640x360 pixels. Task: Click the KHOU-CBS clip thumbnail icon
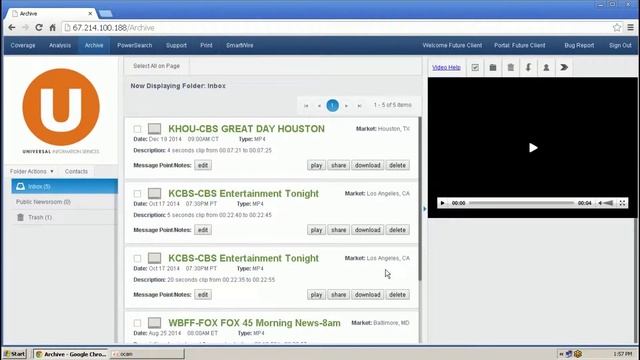coord(154,129)
